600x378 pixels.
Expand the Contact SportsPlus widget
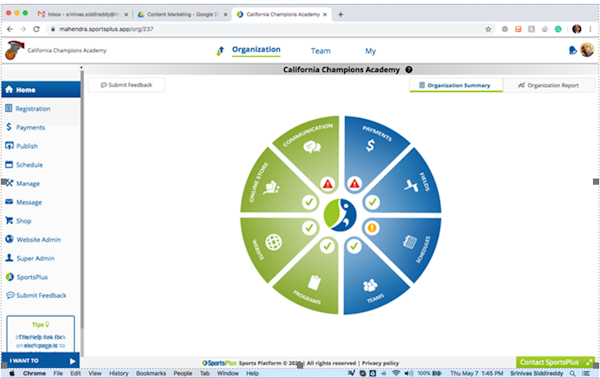555,362
